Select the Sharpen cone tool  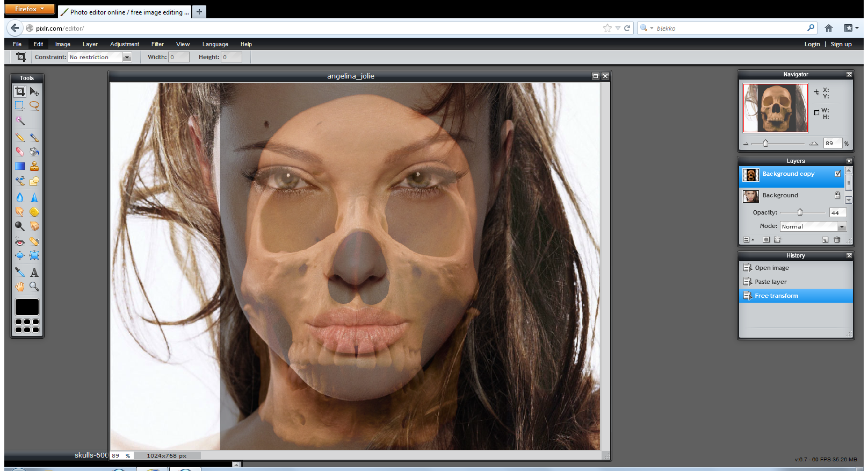pyautogui.click(x=34, y=197)
